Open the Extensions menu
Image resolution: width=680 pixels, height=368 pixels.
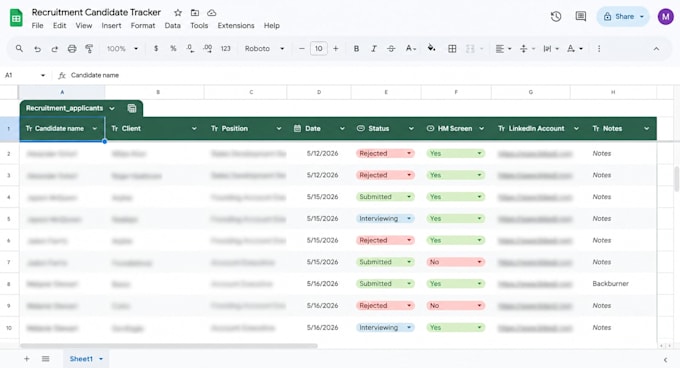[236, 26]
